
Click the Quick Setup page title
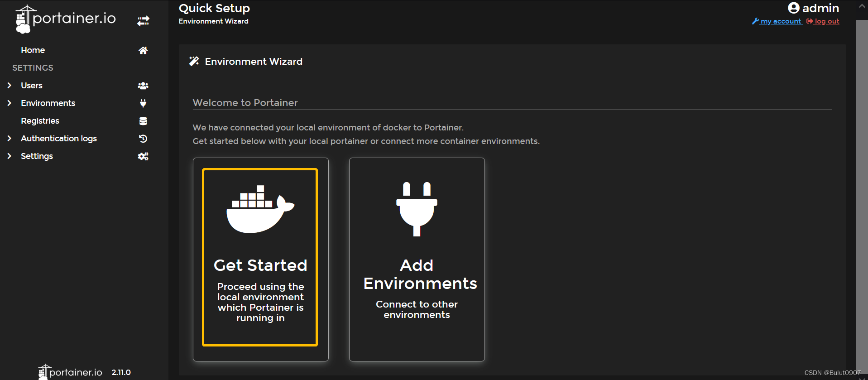tap(214, 8)
